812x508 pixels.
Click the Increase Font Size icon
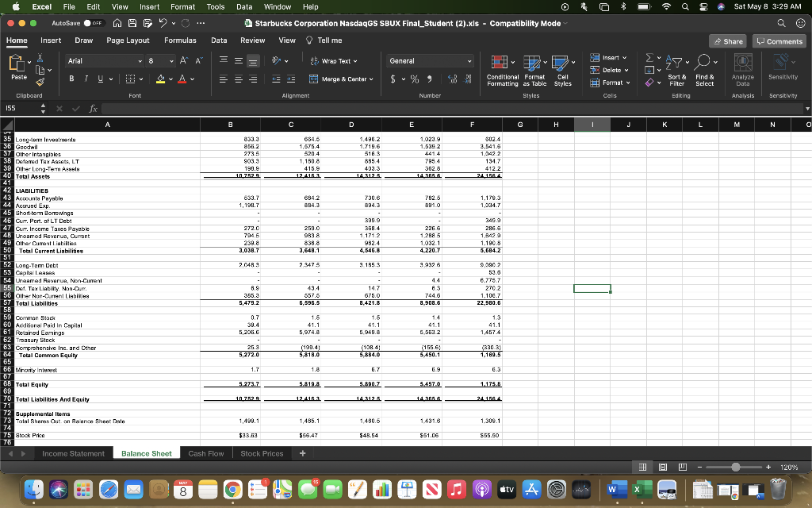tap(183, 60)
